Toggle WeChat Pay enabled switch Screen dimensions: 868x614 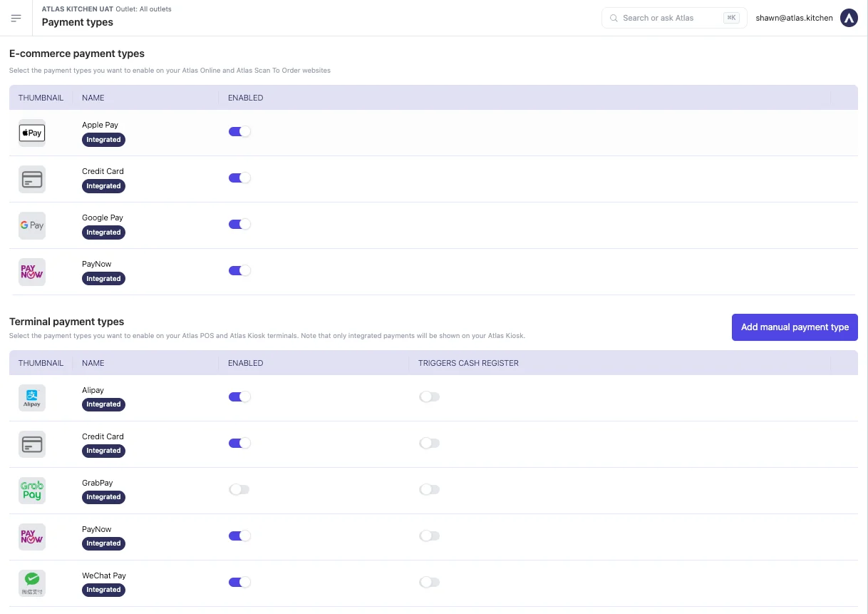tap(239, 583)
